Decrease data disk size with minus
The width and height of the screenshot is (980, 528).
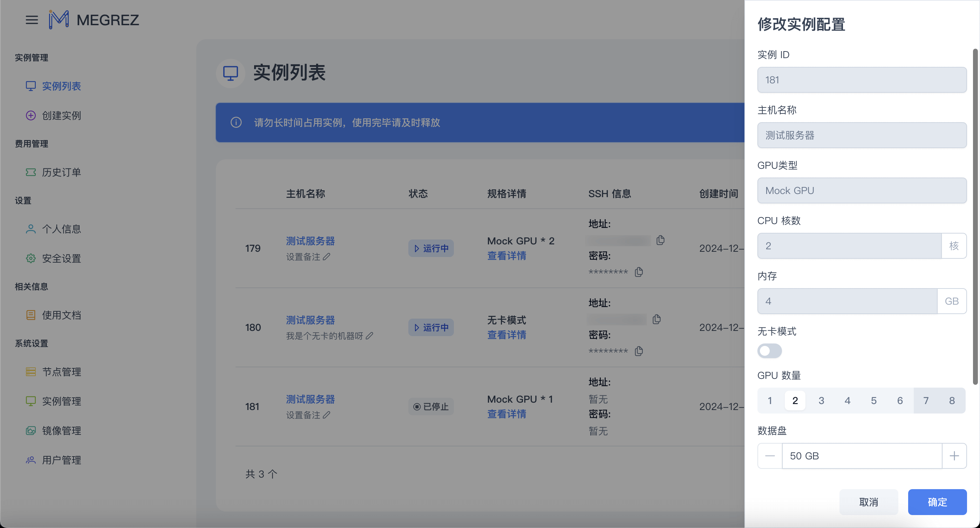(770, 456)
